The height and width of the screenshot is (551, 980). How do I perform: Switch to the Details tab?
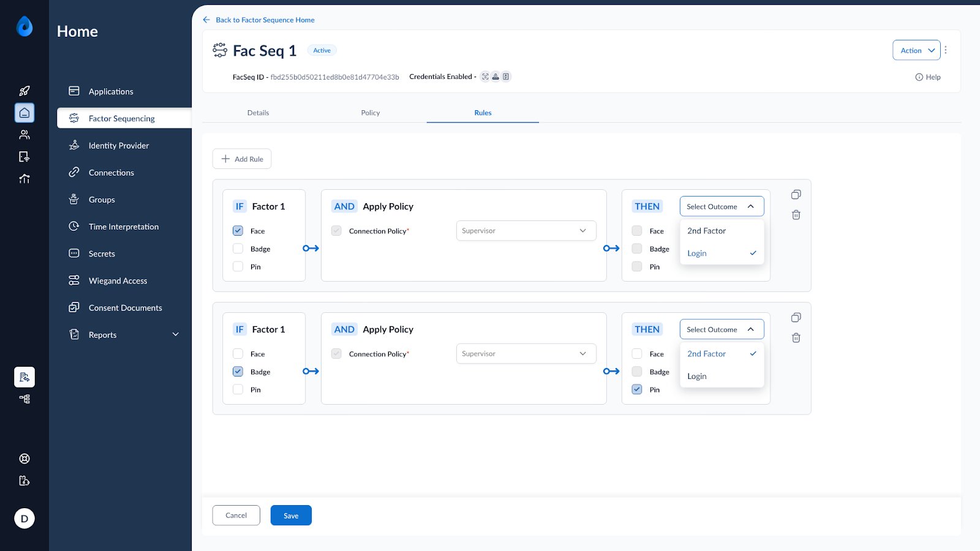pyautogui.click(x=258, y=113)
